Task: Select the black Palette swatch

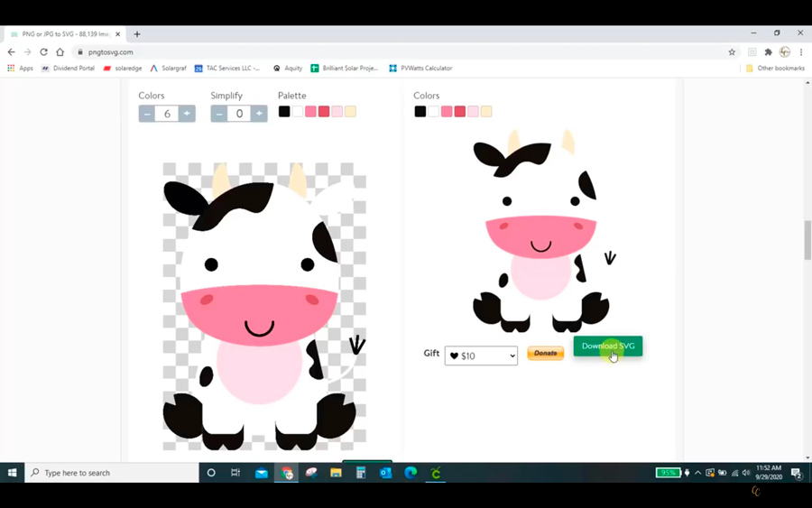Action: point(284,111)
